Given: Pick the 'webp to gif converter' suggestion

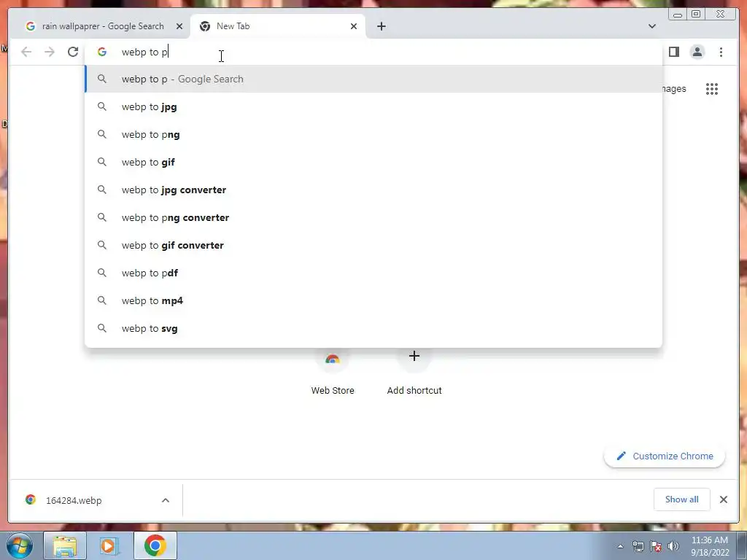Looking at the screenshot, I should tap(373, 245).
